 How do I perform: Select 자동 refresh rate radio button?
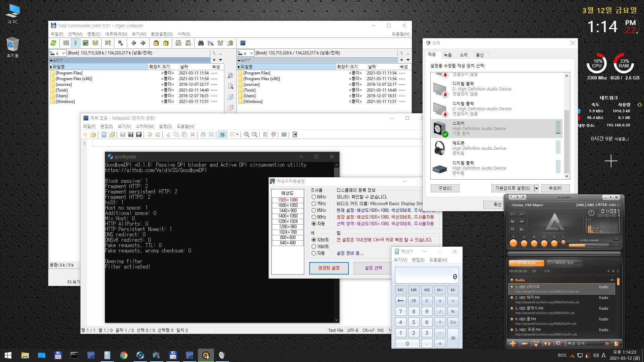click(318, 224)
